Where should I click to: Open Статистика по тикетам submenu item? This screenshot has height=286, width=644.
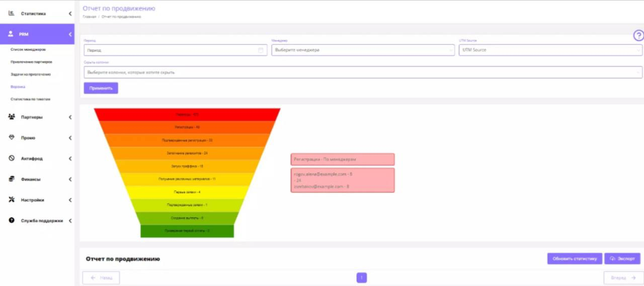tap(31, 99)
